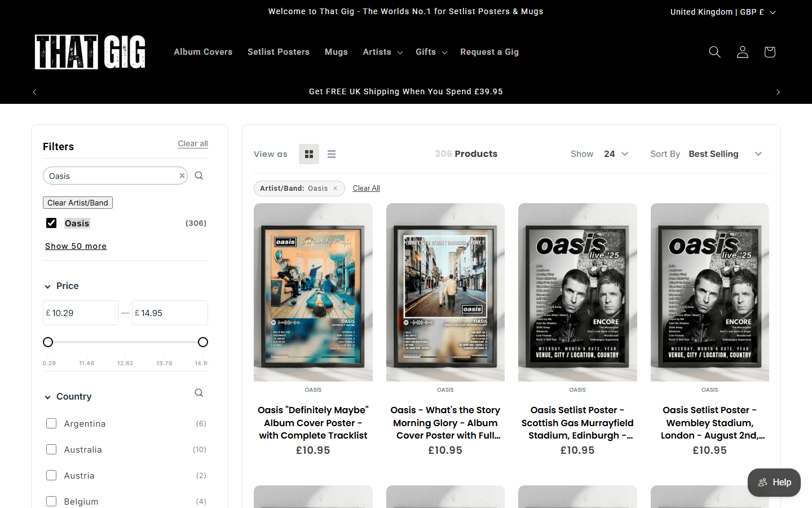
Task: Open the shopping cart icon
Action: (770, 52)
